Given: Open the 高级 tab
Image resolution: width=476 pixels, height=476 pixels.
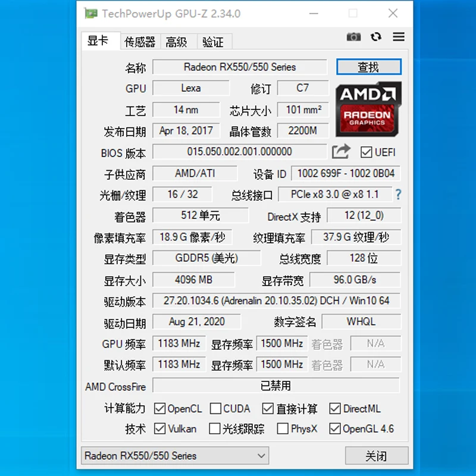Looking at the screenshot, I should tap(177, 42).
